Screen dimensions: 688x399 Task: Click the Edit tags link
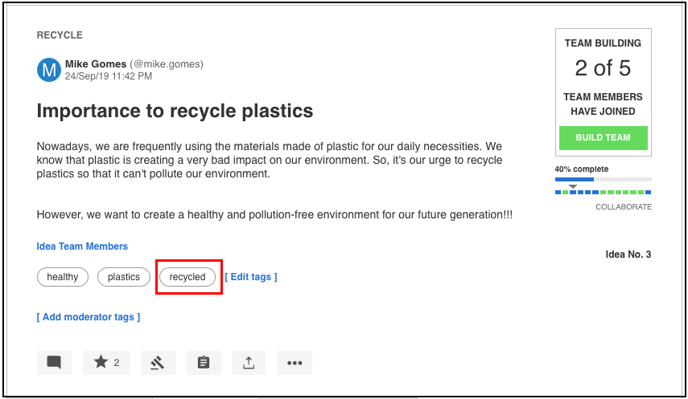pyautogui.click(x=251, y=277)
